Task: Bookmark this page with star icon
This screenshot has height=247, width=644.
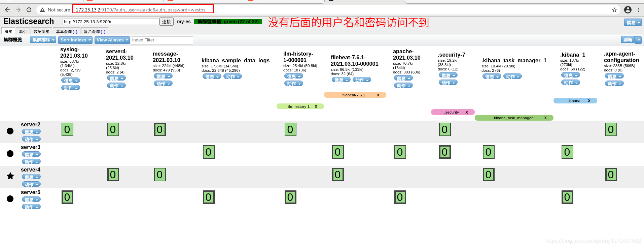Action: 614,10
